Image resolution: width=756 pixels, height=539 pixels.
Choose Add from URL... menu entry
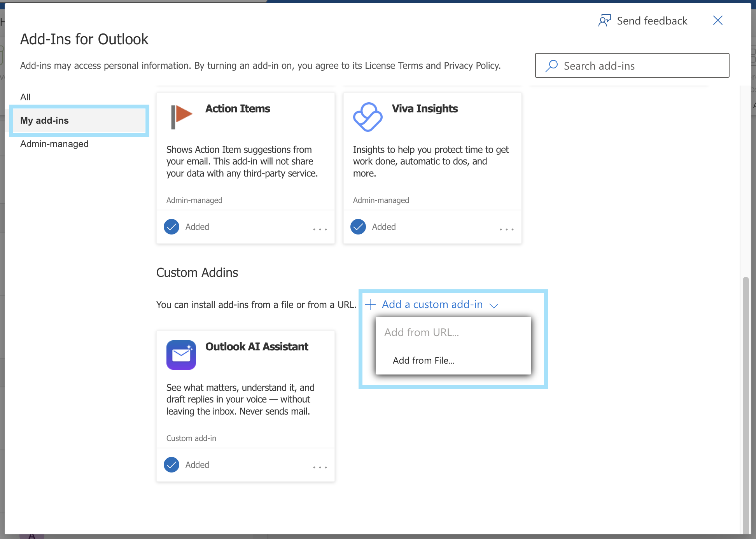[x=453, y=332]
